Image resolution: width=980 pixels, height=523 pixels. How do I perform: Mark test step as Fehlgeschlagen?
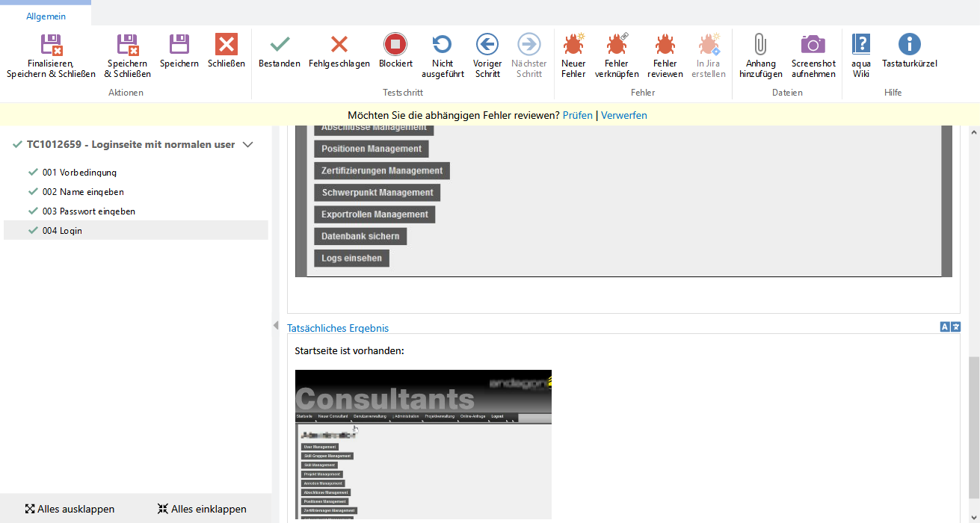339,46
